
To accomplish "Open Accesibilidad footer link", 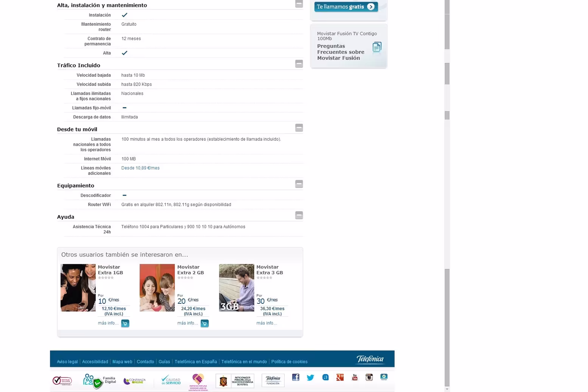I will tap(95, 362).
